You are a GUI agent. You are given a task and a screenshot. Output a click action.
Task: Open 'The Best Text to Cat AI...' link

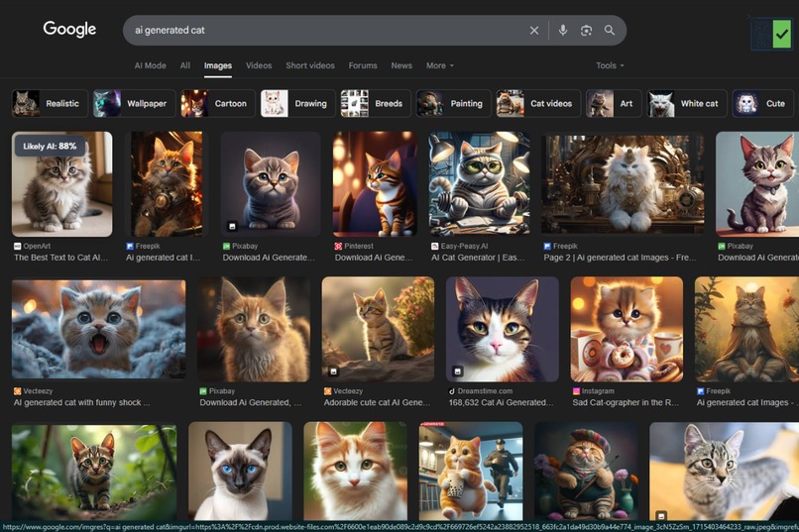point(61,258)
